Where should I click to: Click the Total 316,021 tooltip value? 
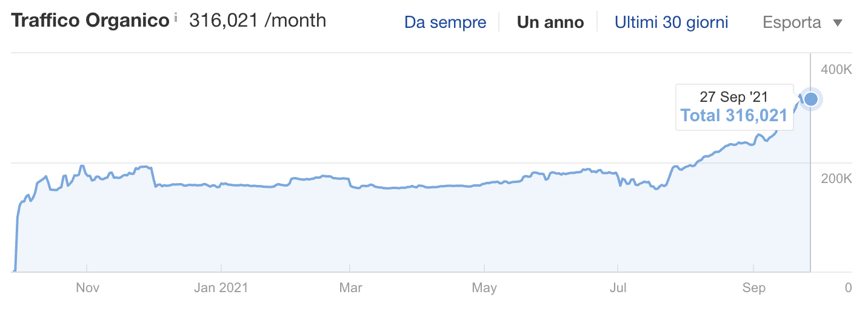[733, 115]
